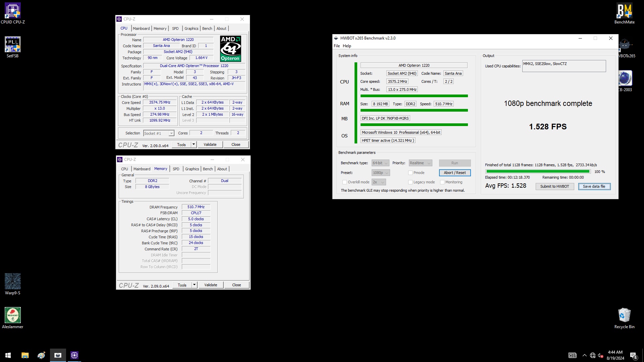Click the HWBOT x265 title bar icon
Screen dimensions: 644x362
(x=336, y=38)
